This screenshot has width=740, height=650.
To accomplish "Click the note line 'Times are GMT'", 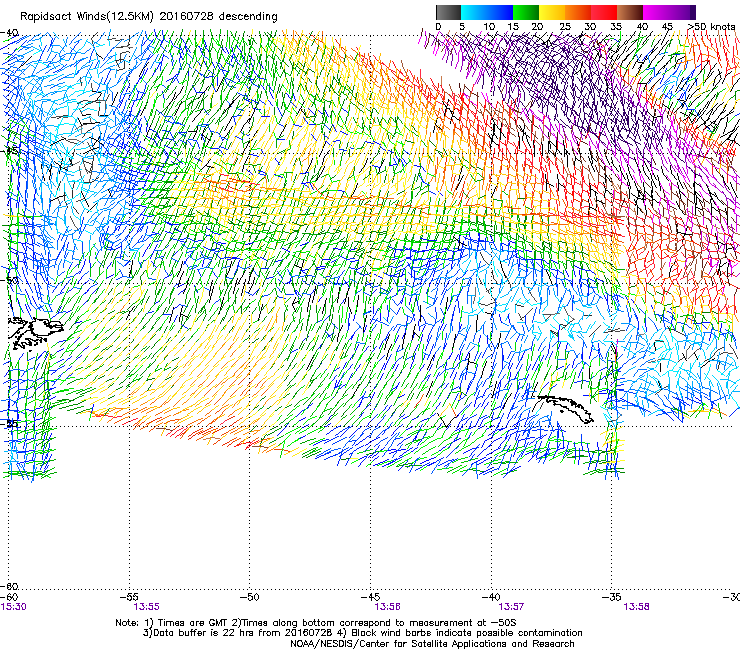I will [193, 623].
